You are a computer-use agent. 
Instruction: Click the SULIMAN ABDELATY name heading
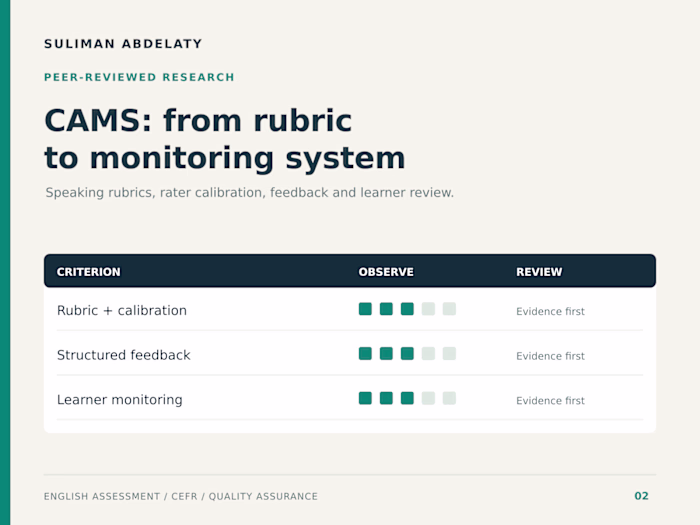[x=123, y=44]
